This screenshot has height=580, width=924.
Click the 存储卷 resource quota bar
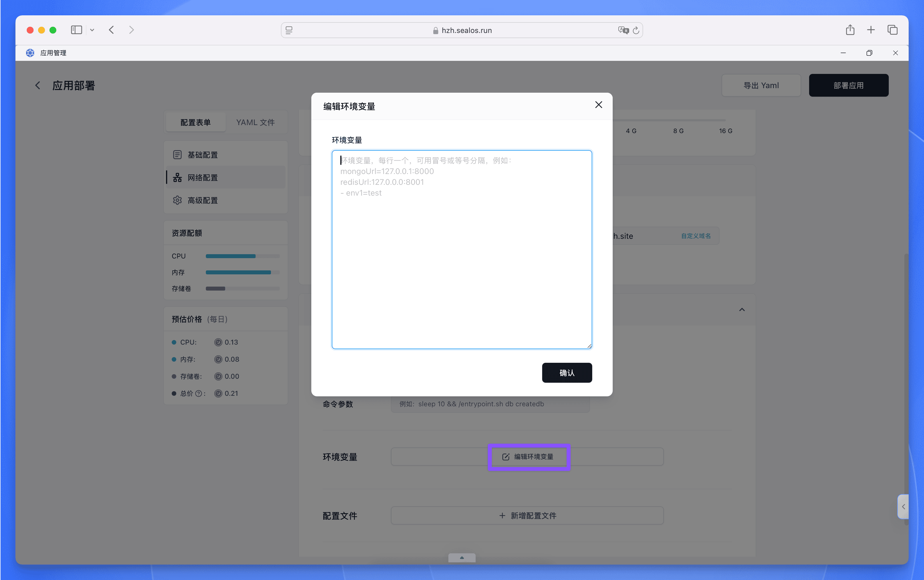(x=243, y=288)
